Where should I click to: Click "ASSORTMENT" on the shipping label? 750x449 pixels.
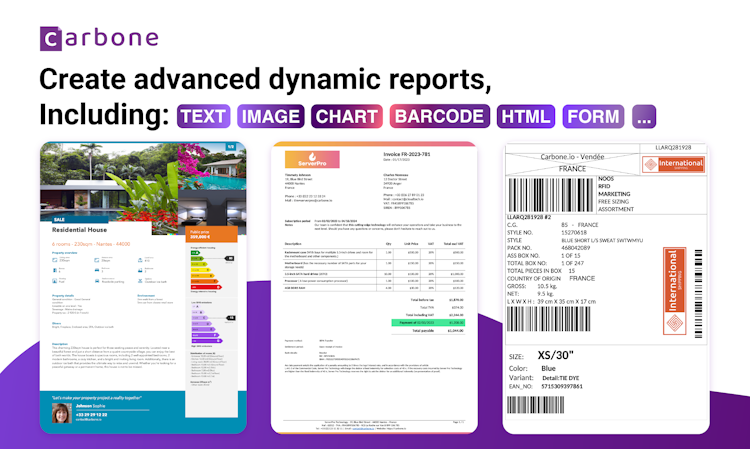point(616,209)
